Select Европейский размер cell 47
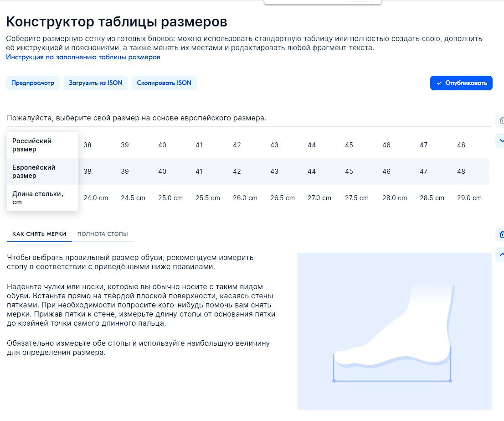Screen dimensions: 504x421 pyautogui.click(x=424, y=172)
